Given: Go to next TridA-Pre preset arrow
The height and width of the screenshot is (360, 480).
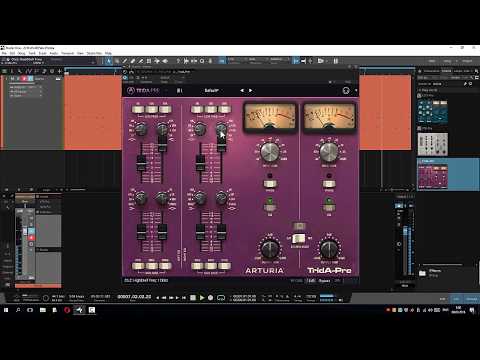Looking at the screenshot, I should click(251, 90).
